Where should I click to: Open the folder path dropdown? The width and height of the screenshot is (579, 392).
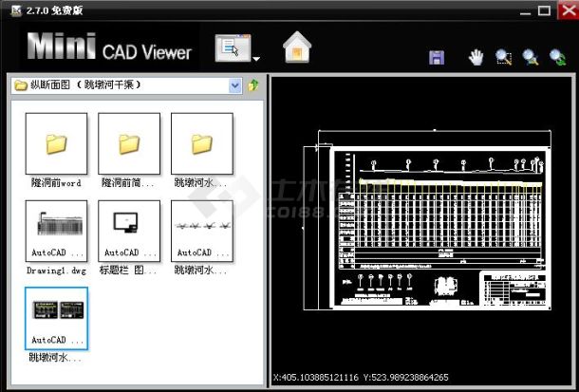pos(235,85)
